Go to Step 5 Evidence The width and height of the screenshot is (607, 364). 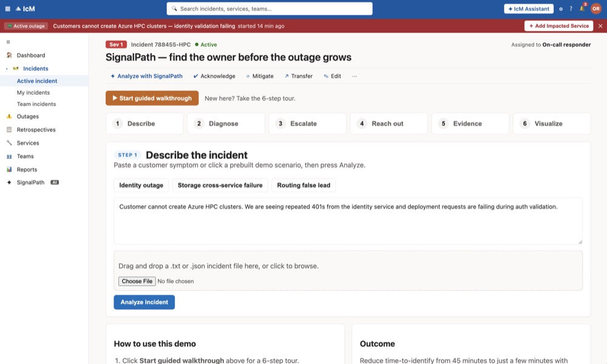pos(470,123)
